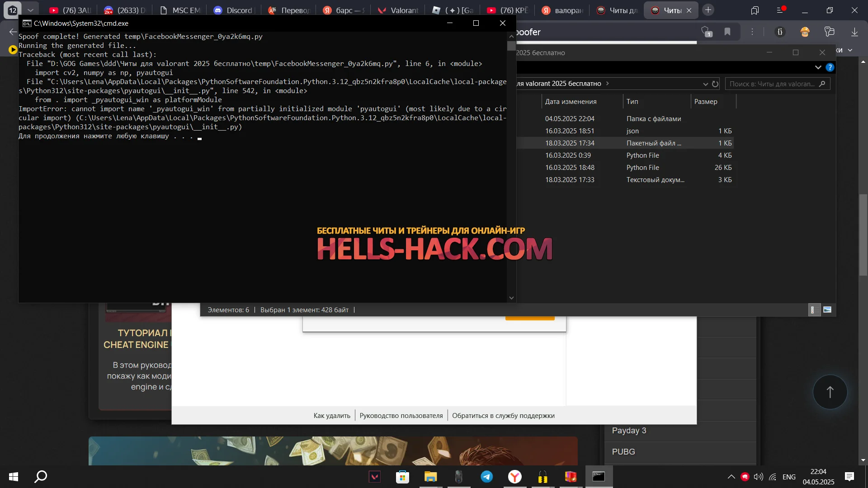Select the json file row
This screenshot has height=488, width=868.
click(625, 131)
